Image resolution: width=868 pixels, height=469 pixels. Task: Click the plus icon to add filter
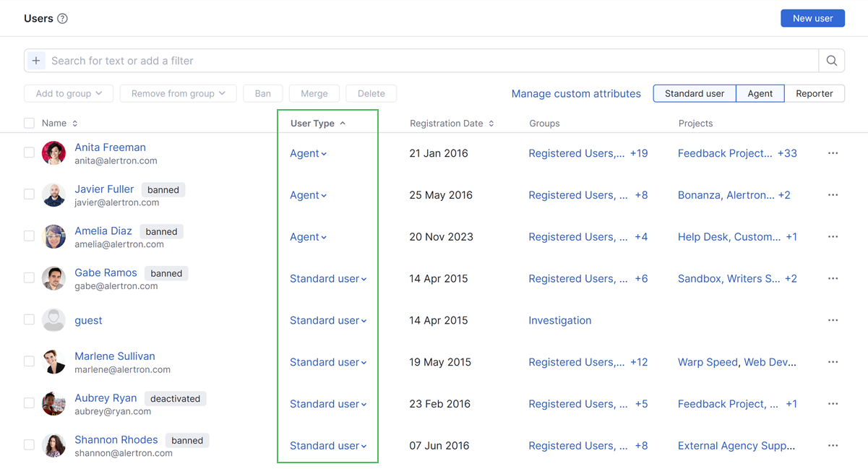coord(36,61)
